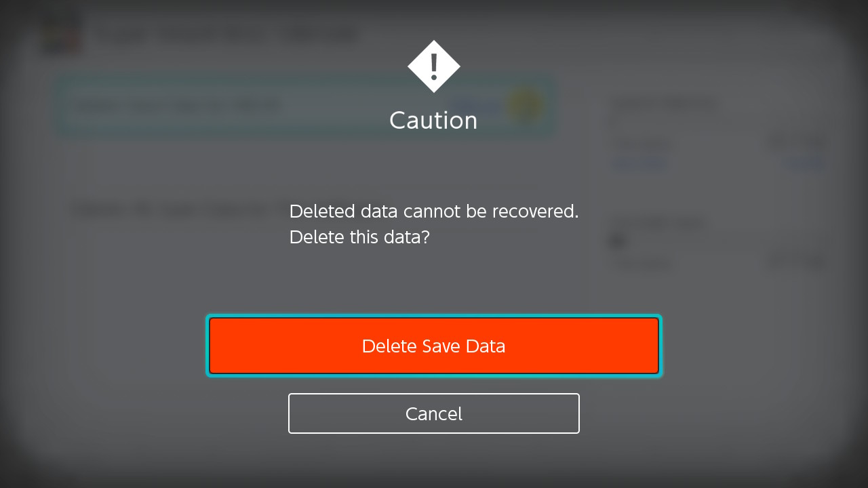Click the heading of the right details panel
The width and height of the screenshot is (868, 488).
(663, 103)
